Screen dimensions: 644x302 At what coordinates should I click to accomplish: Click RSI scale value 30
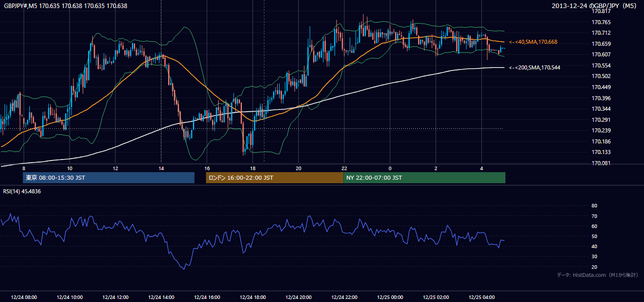(594, 257)
